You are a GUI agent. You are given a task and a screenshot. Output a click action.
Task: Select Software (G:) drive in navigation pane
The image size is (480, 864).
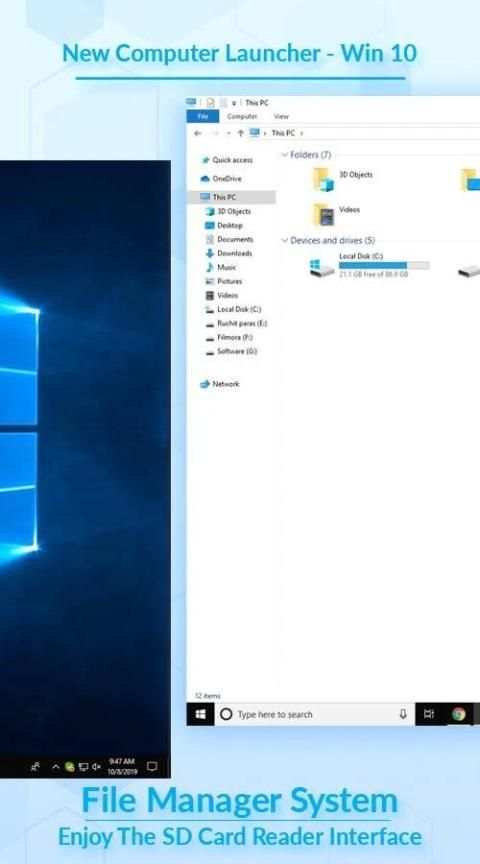coord(231,352)
